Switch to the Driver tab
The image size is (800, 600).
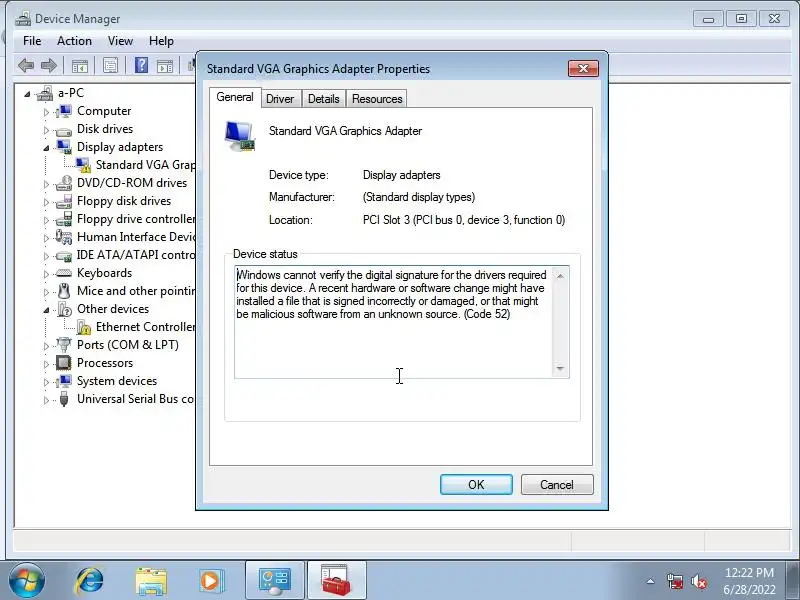pyautogui.click(x=280, y=99)
